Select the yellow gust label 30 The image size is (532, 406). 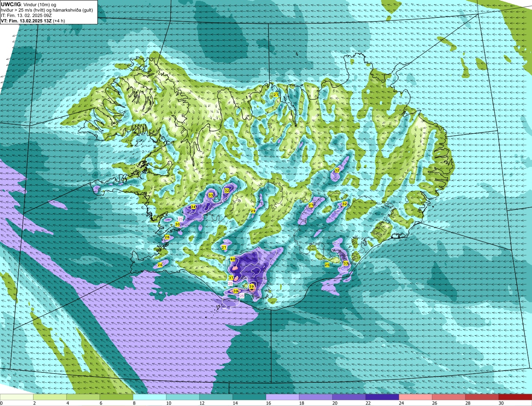tap(177, 224)
